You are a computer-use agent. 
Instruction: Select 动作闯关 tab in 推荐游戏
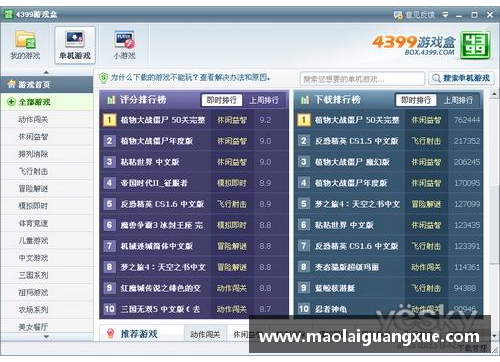[205, 334]
